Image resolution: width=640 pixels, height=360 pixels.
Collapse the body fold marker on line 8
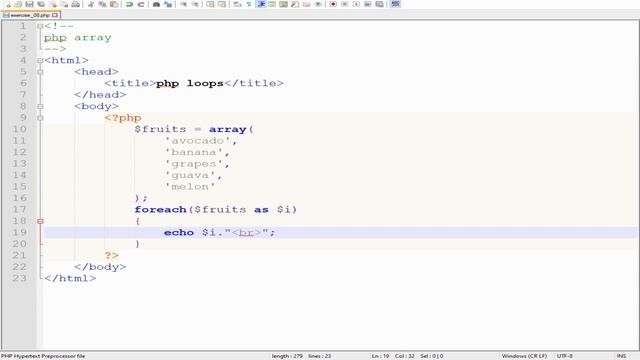click(x=40, y=107)
